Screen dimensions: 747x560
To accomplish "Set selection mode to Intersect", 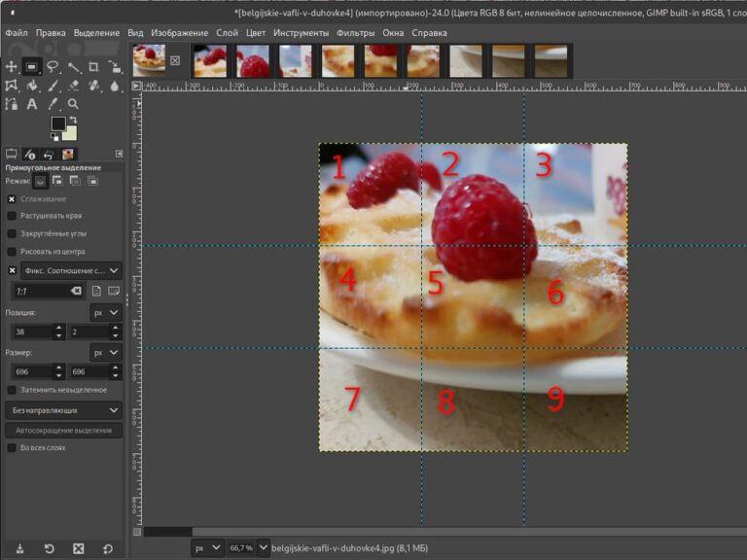I will coord(93,181).
